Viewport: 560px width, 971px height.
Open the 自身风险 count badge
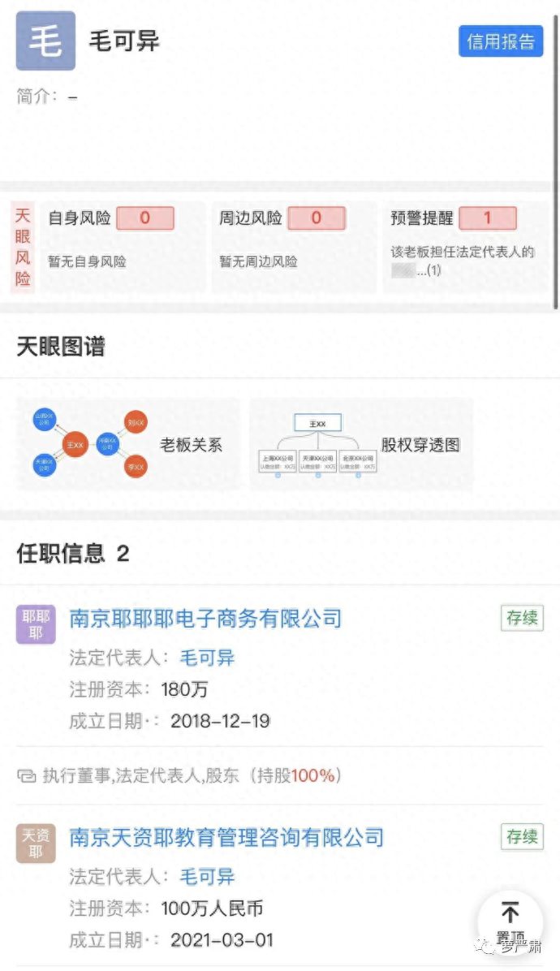(144, 218)
